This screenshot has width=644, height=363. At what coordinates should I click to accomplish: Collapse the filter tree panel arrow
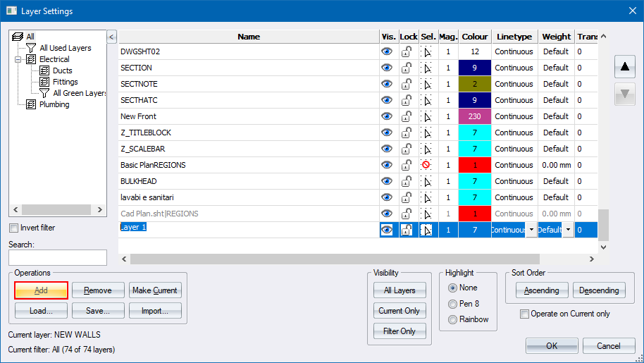pyautogui.click(x=111, y=36)
